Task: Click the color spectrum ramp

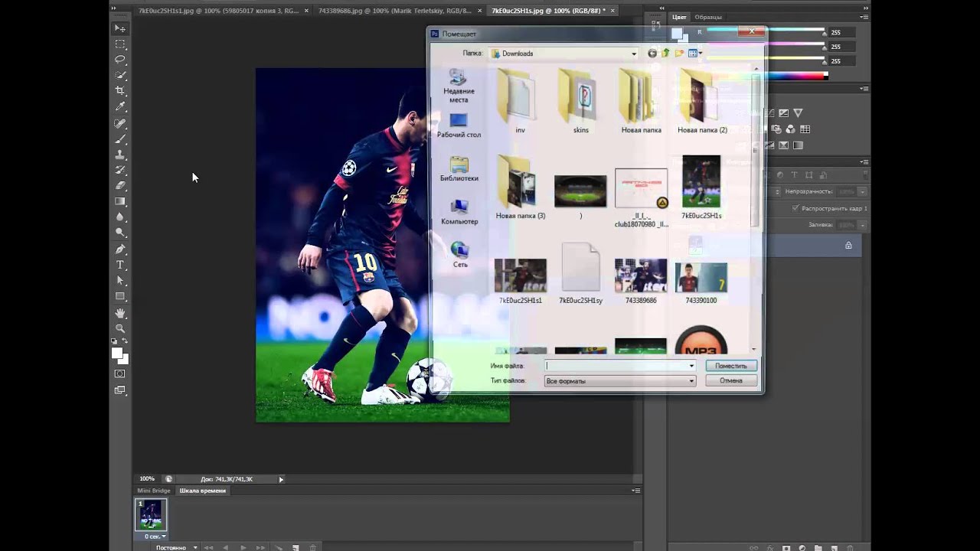Action: pyautogui.click(x=766, y=76)
